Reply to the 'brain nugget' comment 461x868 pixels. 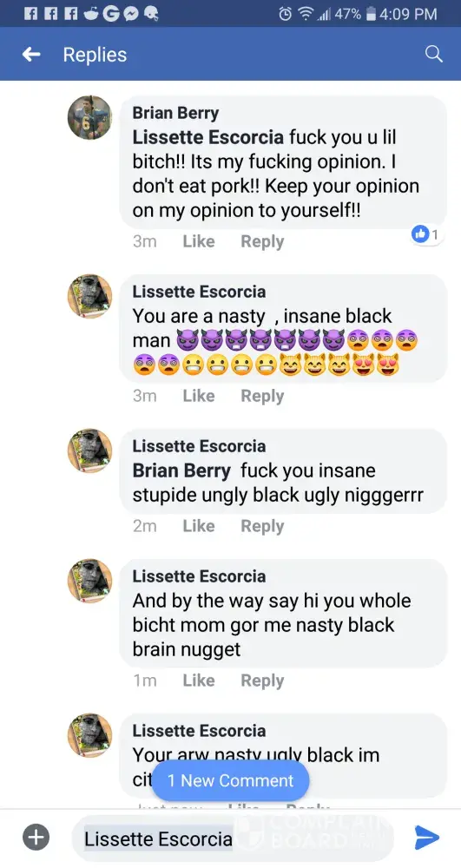pos(262,681)
